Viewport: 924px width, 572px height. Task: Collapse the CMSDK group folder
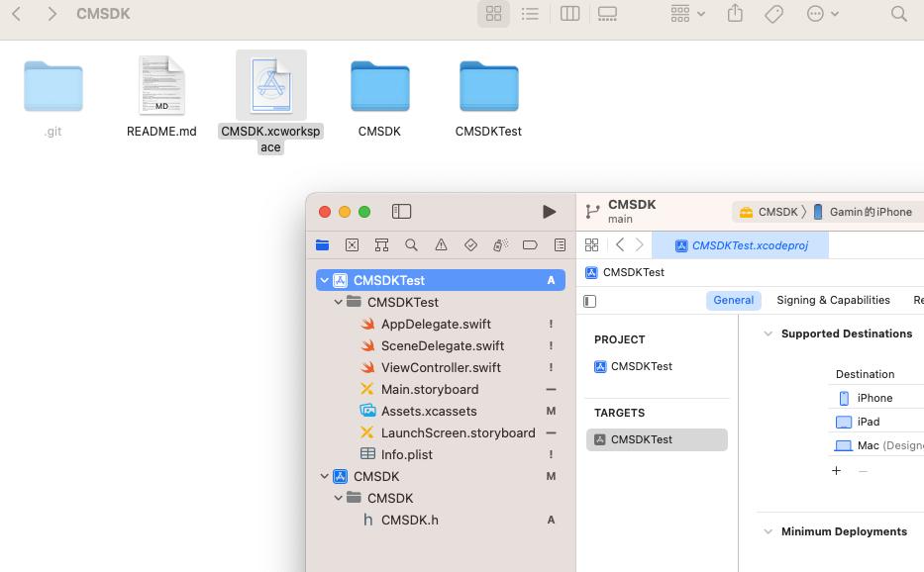click(x=339, y=498)
